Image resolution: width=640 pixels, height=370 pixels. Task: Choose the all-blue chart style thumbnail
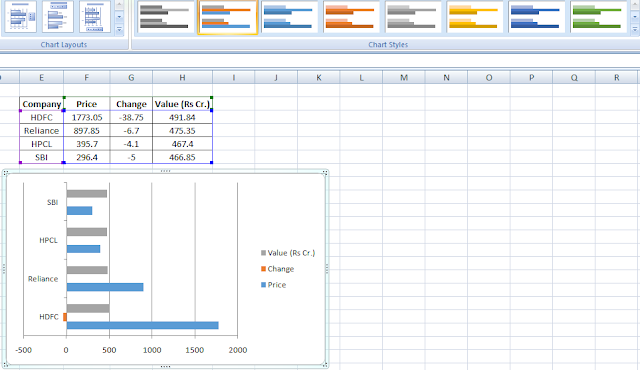pyautogui.click(x=289, y=17)
